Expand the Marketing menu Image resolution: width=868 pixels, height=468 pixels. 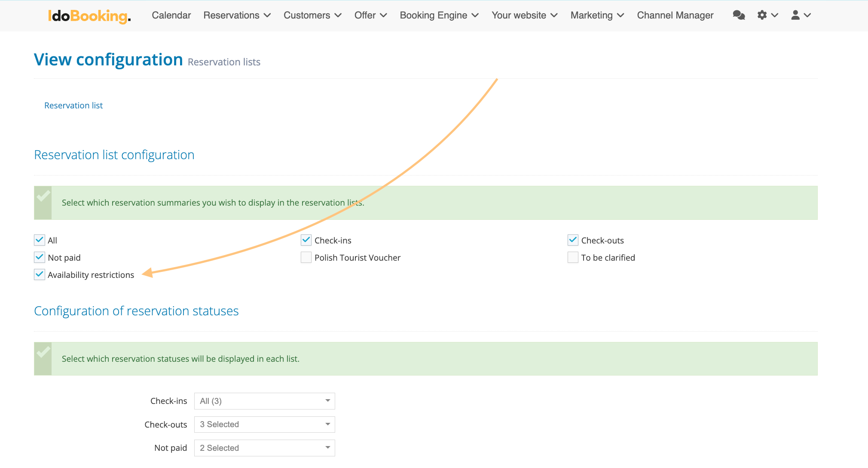pyautogui.click(x=597, y=15)
